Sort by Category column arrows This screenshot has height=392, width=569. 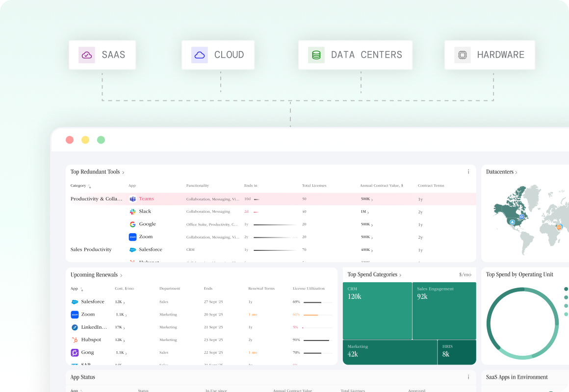90,186
